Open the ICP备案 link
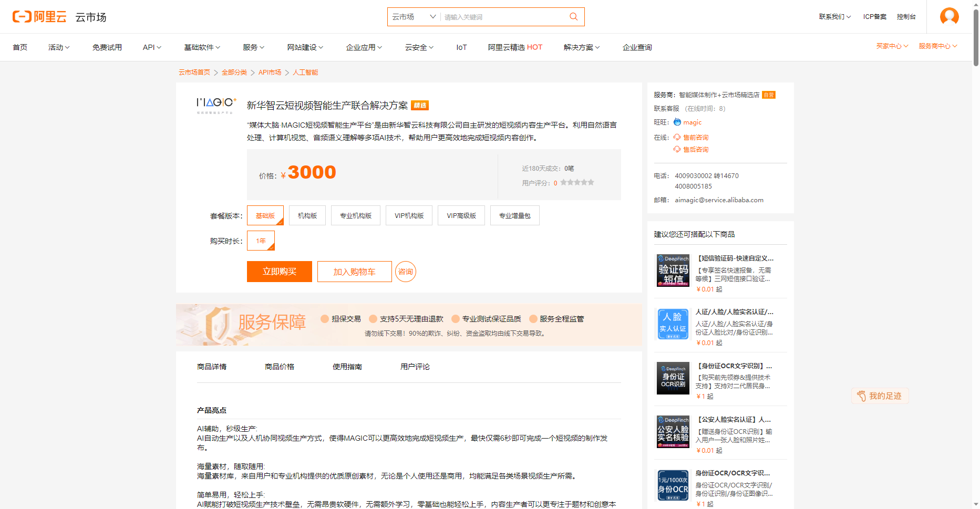This screenshot has width=980, height=509. (875, 17)
